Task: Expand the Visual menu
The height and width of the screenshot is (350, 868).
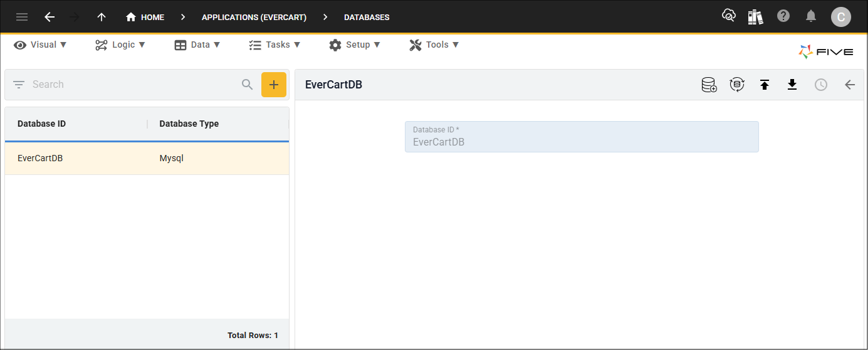Action: point(41,45)
